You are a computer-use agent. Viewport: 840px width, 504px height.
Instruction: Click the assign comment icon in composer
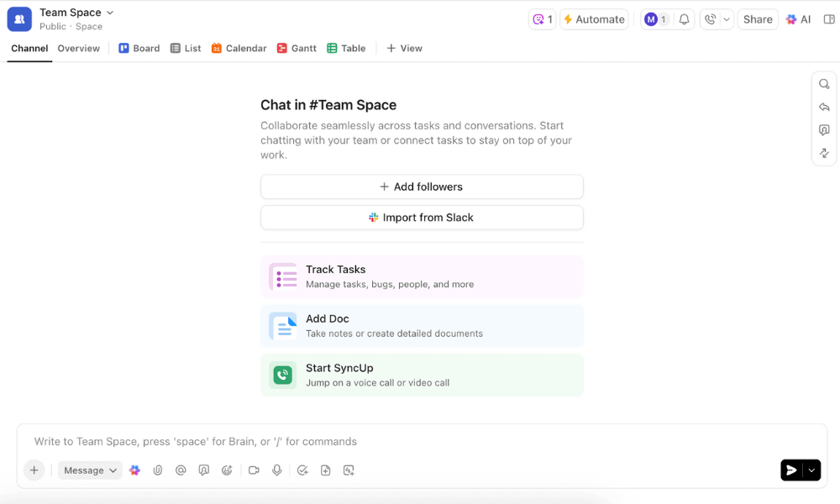(203, 470)
